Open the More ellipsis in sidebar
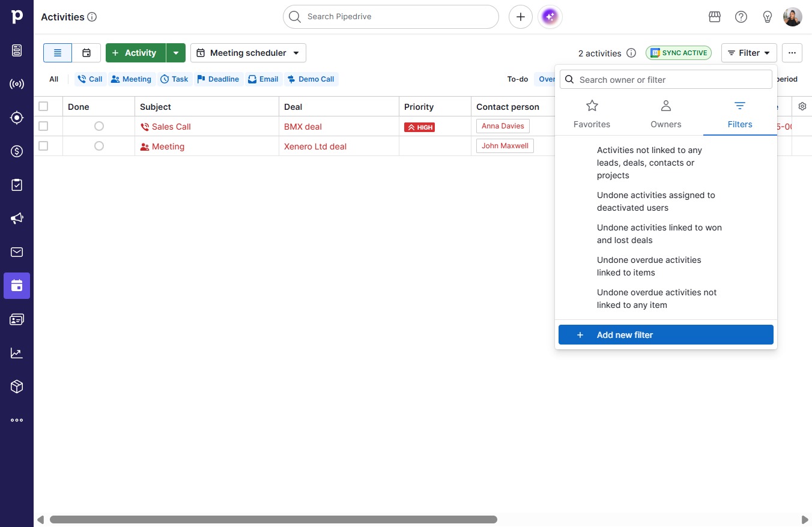The width and height of the screenshot is (812, 527). click(x=17, y=420)
